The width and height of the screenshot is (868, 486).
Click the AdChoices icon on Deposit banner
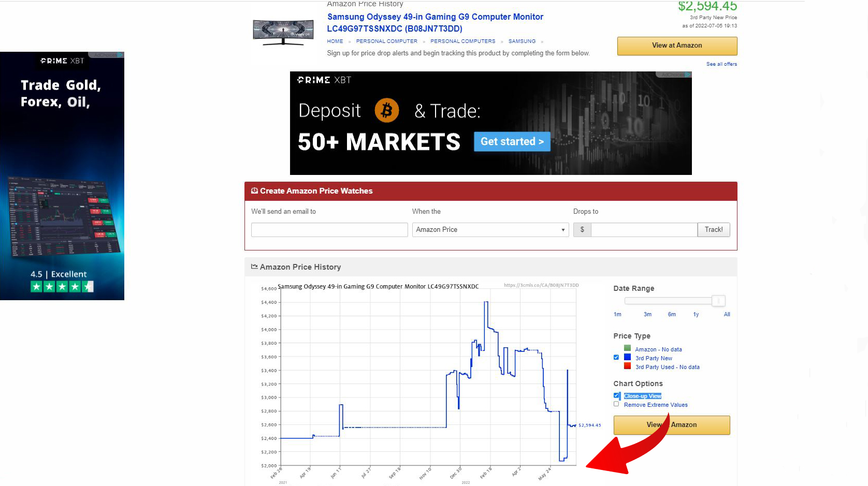[688, 75]
